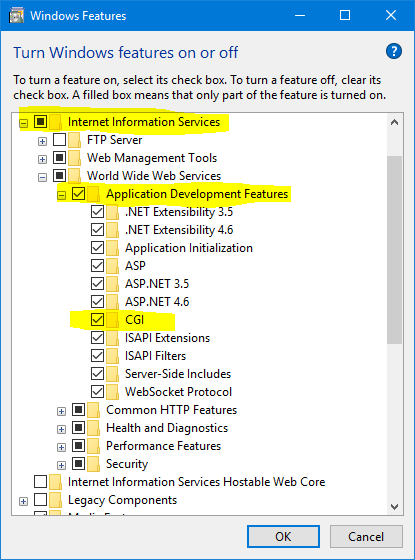Click the Cancel button
The height and width of the screenshot is (560, 415).
pos(366,536)
